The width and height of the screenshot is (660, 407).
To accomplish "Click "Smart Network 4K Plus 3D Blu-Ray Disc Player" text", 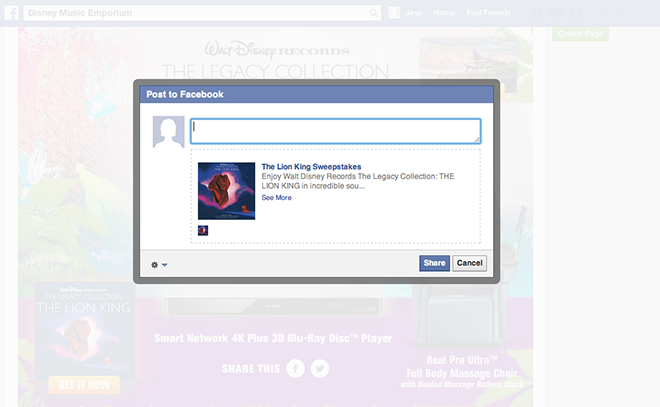I will 273,338.
